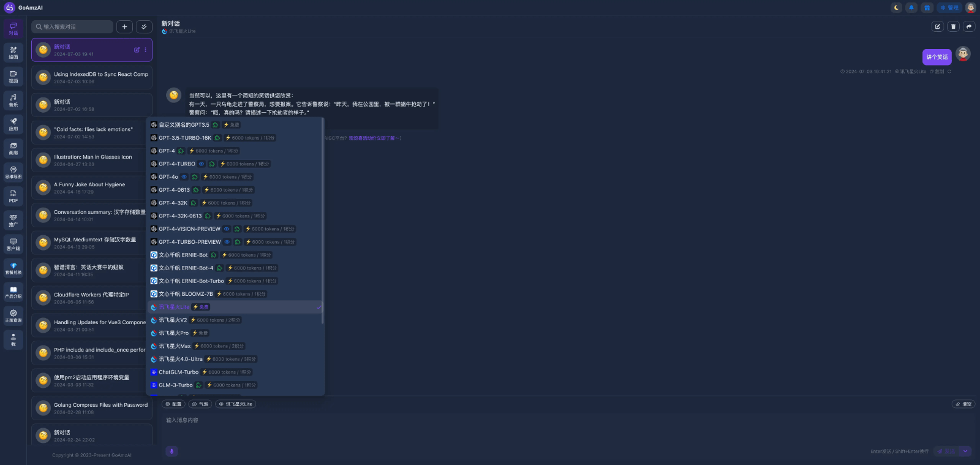Click the microphone voice input icon
The width and height of the screenshot is (980, 465).
(x=171, y=452)
